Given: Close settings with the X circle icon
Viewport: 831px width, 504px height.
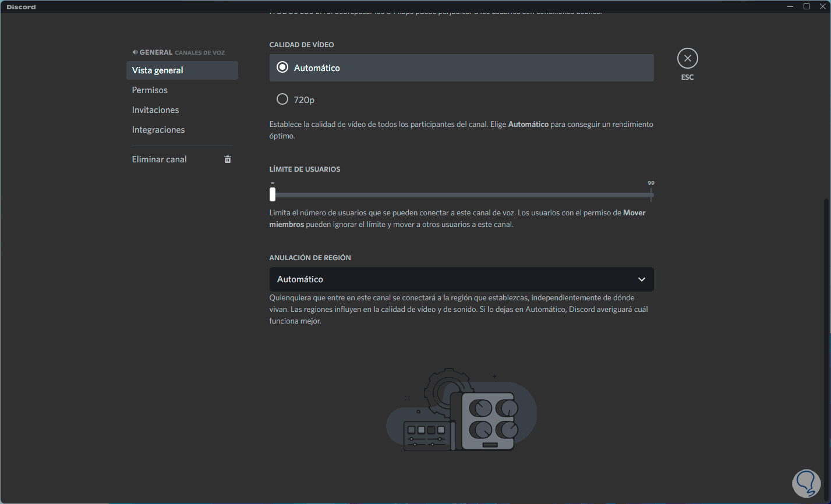Looking at the screenshot, I should [687, 58].
